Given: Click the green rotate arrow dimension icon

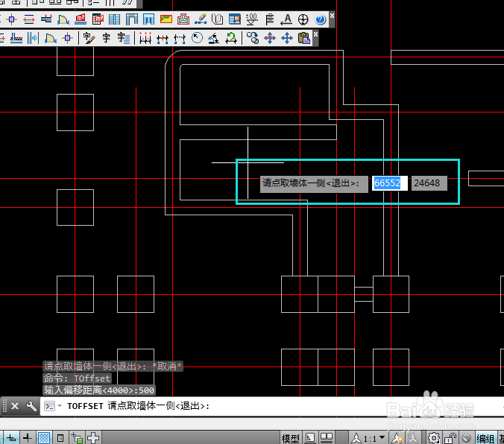Looking at the screenshot, I should coord(231,38).
